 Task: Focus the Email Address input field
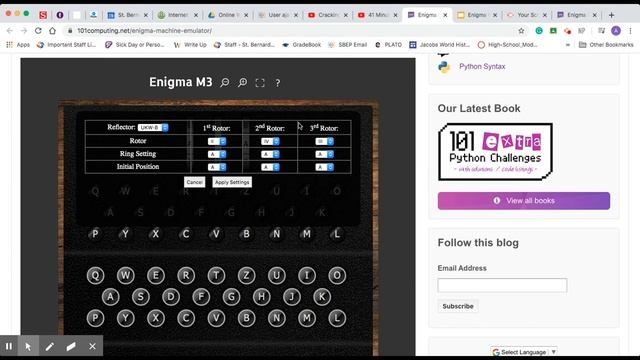click(502, 285)
